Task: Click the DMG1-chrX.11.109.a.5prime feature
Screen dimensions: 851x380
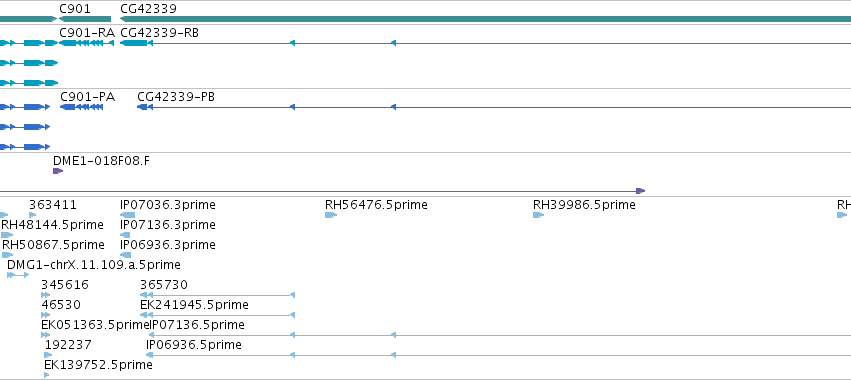Action: pyautogui.click(x=18, y=275)
